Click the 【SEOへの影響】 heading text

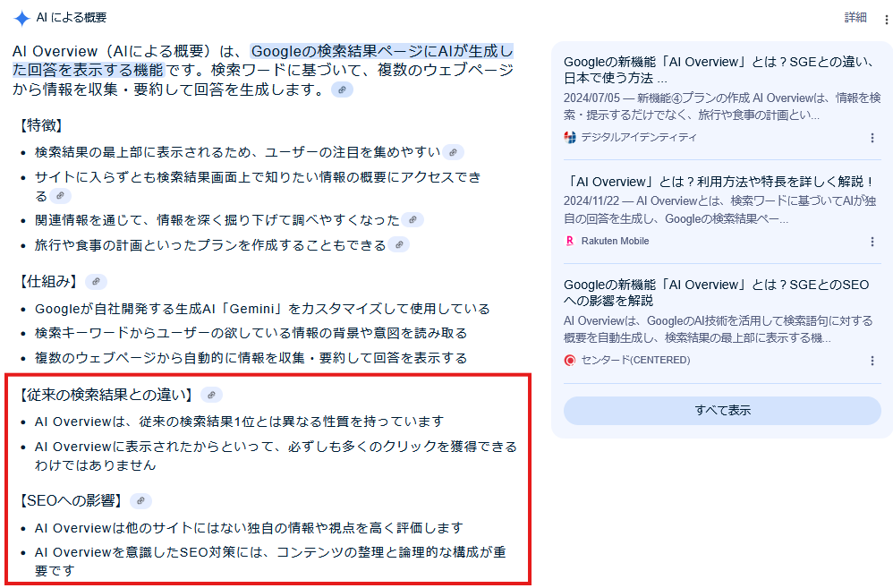[x=72, y=501]
